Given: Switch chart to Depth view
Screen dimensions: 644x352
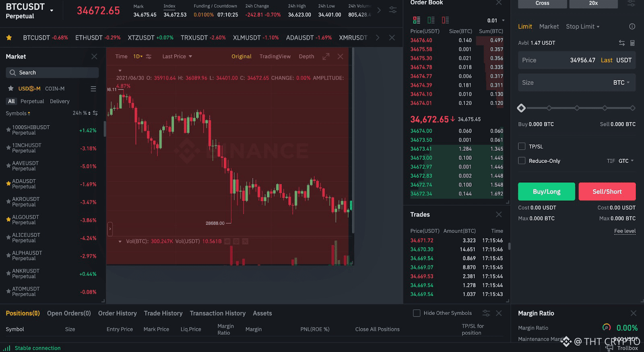Looking at the screenshot, I should pyautogui.click(x=306, y=56).
